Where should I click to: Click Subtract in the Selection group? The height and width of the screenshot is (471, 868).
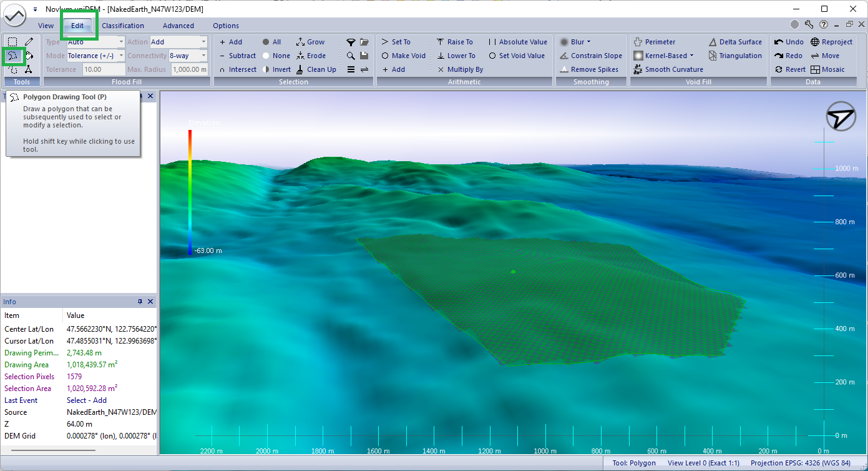coord(237,56)
